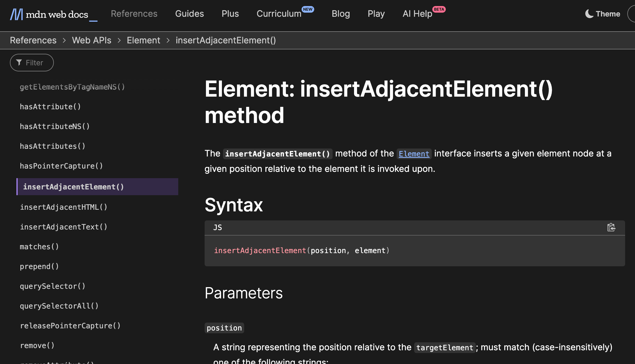Open remove() in the sidebar
Image resolution: width=635 pixels, height=364 pixels.
[37, 346]
